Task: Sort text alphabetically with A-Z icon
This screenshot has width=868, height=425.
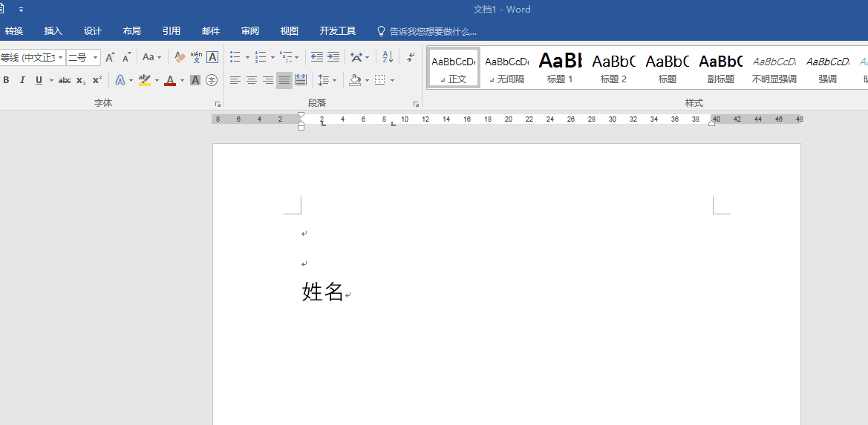Action: click(388, 57)
